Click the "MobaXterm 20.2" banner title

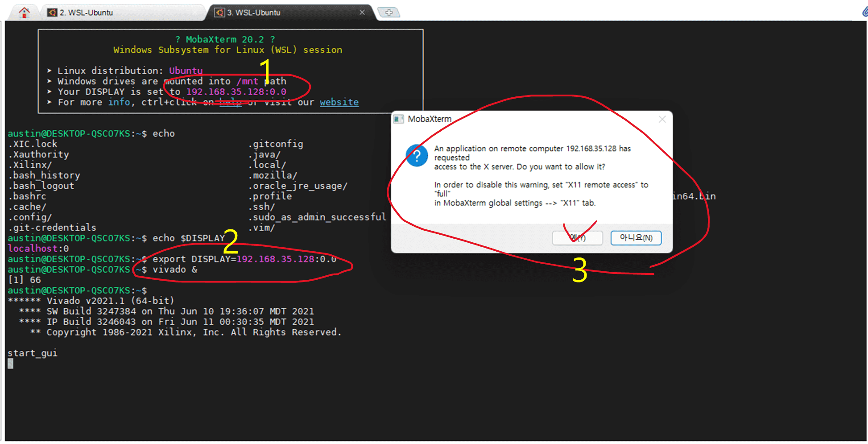point(225,39)
